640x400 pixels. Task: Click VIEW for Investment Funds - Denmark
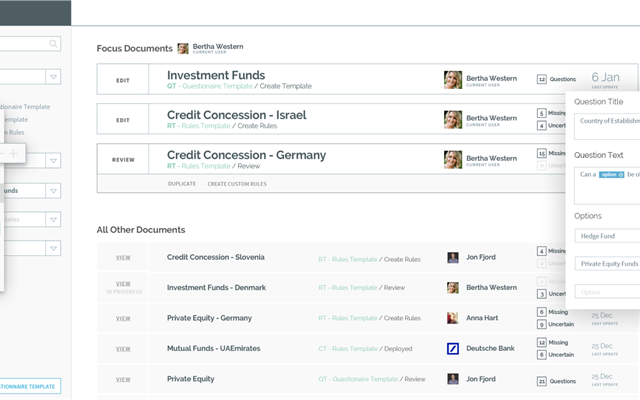(123, 284)
